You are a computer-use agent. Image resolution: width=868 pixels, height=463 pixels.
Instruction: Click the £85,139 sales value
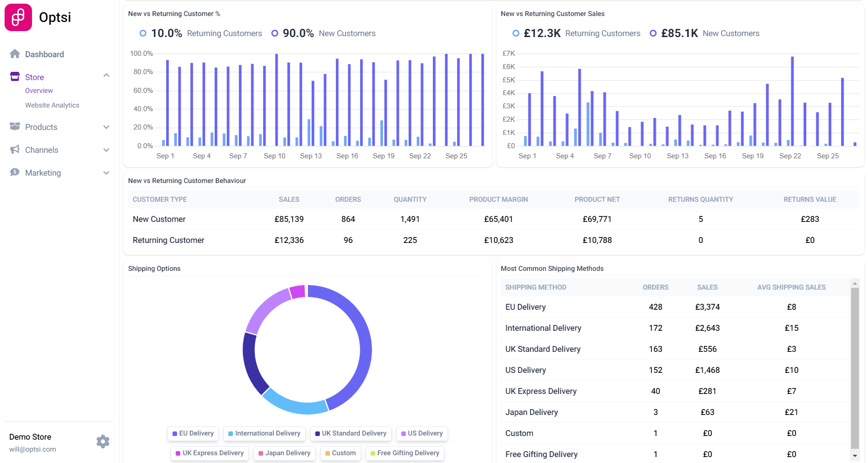pyautogui.click(x=289, y=219)
